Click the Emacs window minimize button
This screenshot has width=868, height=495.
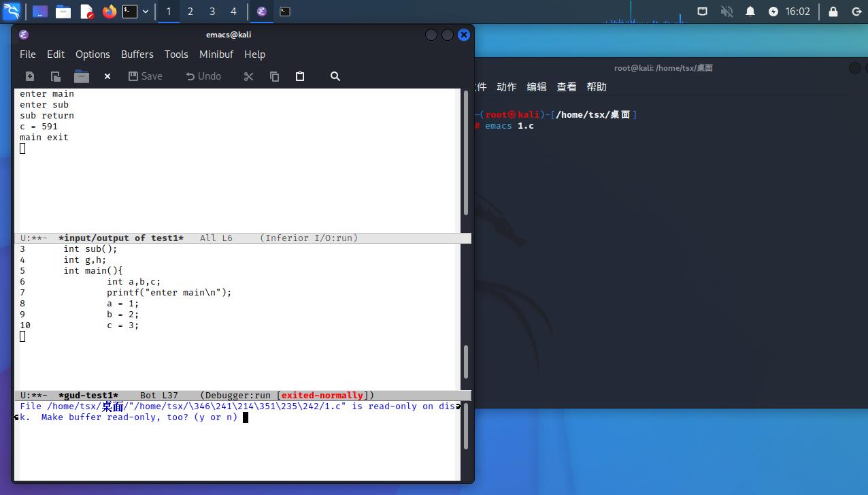tap(431, 35)
